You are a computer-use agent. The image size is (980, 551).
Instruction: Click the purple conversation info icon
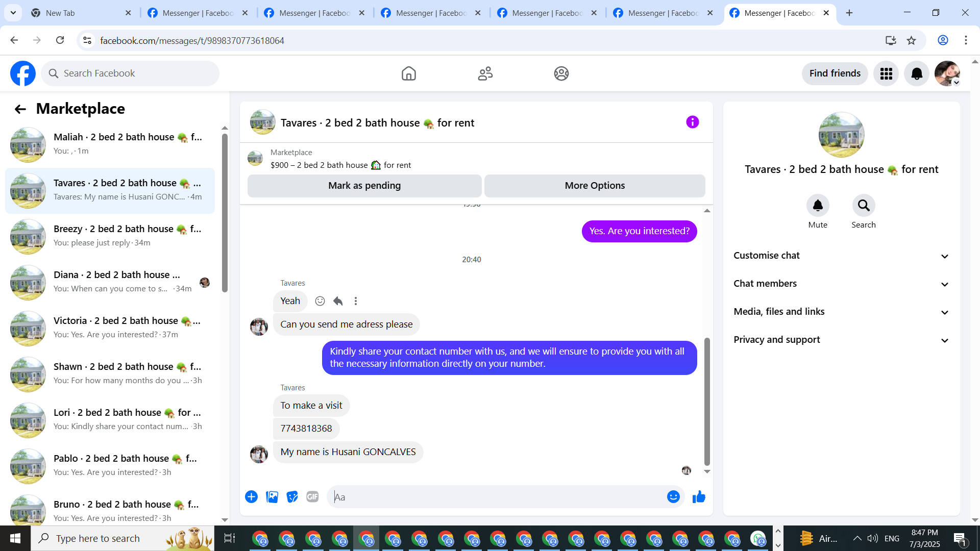(692, 122)
